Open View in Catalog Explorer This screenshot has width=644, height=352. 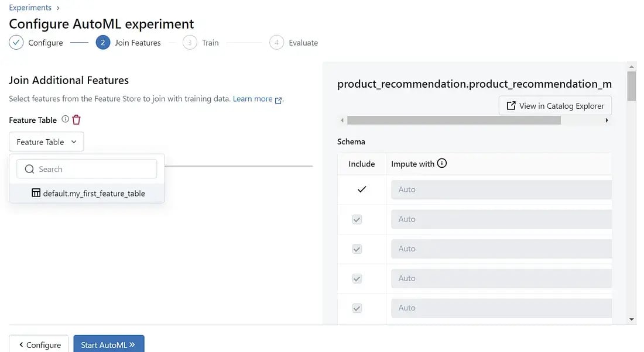coord(555,106)
